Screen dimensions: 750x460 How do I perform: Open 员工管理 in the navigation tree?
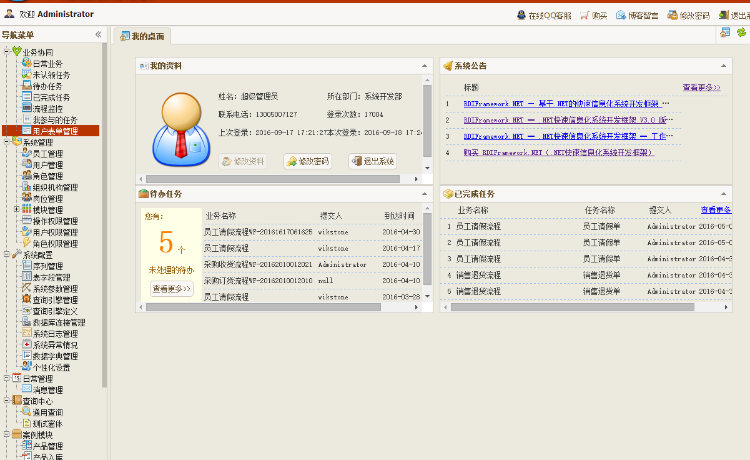click(x=47, y=154)
